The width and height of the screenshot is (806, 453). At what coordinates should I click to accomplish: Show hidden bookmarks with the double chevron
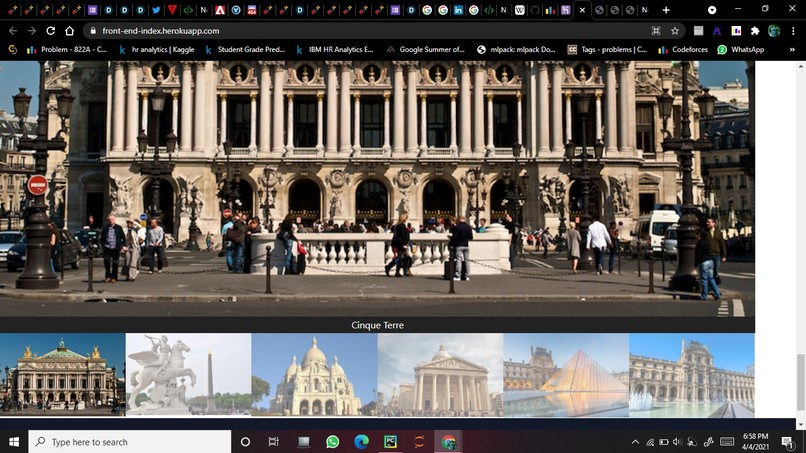792,50
